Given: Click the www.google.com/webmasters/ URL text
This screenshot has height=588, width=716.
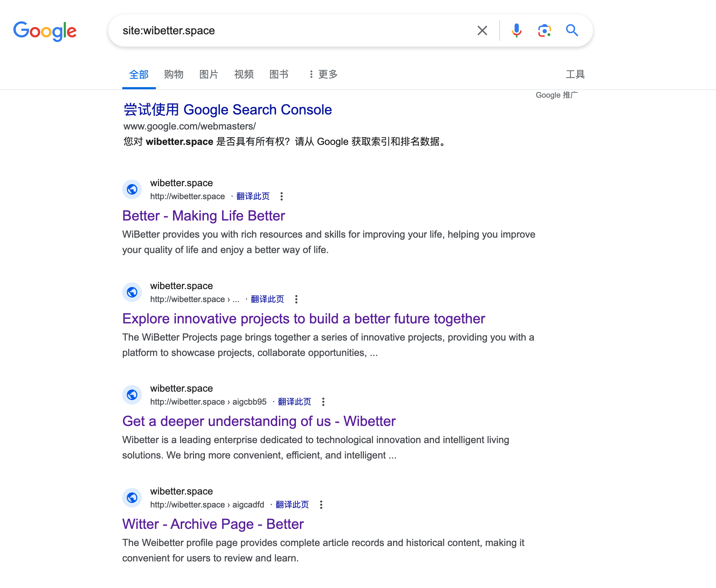Looking at the screenshot, I should (190, 126).
